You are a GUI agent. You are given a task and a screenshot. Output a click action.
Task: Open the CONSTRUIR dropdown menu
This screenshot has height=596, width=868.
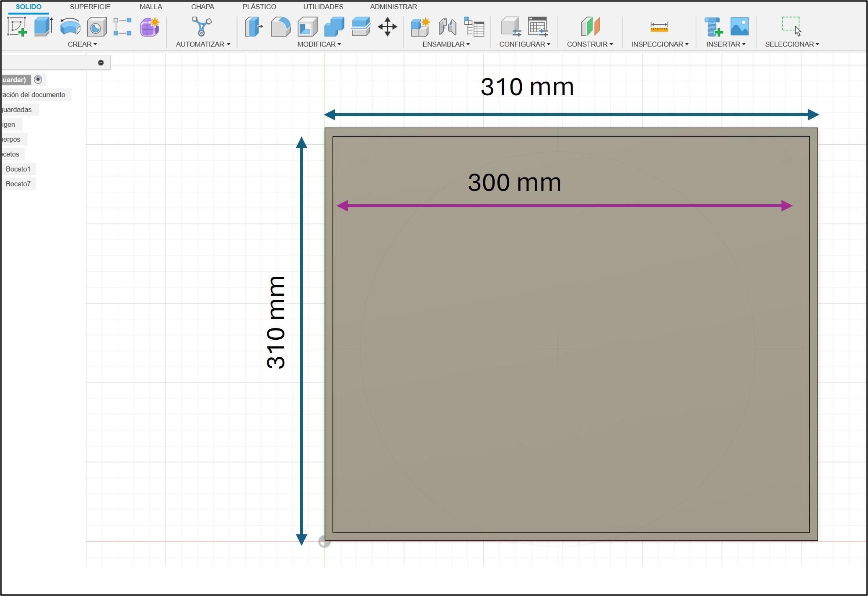590,44
